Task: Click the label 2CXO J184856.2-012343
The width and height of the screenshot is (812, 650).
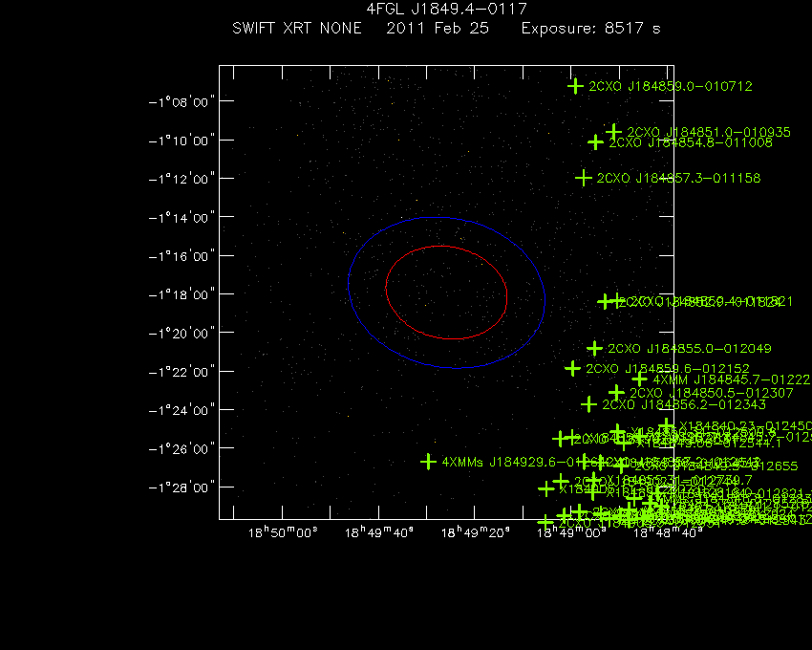Action: [684, 403]
